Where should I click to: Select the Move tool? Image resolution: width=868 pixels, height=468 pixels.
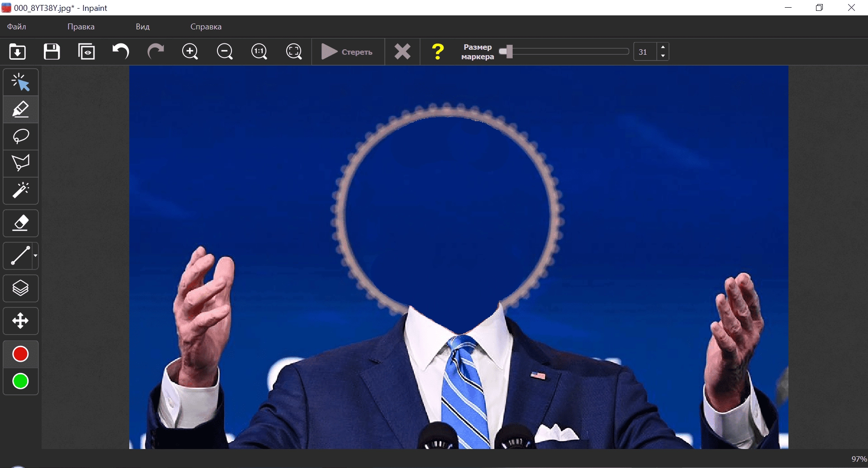pyautogui.click(x=21, y=321)
